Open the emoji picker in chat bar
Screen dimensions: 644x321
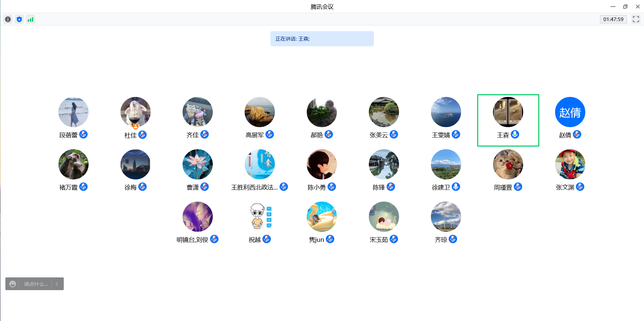point(12,284)
